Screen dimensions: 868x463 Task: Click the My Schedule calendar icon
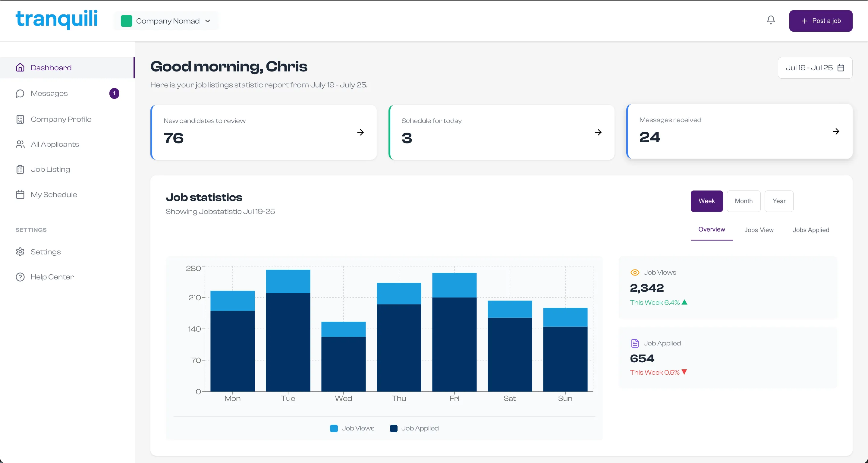(20, 194)
